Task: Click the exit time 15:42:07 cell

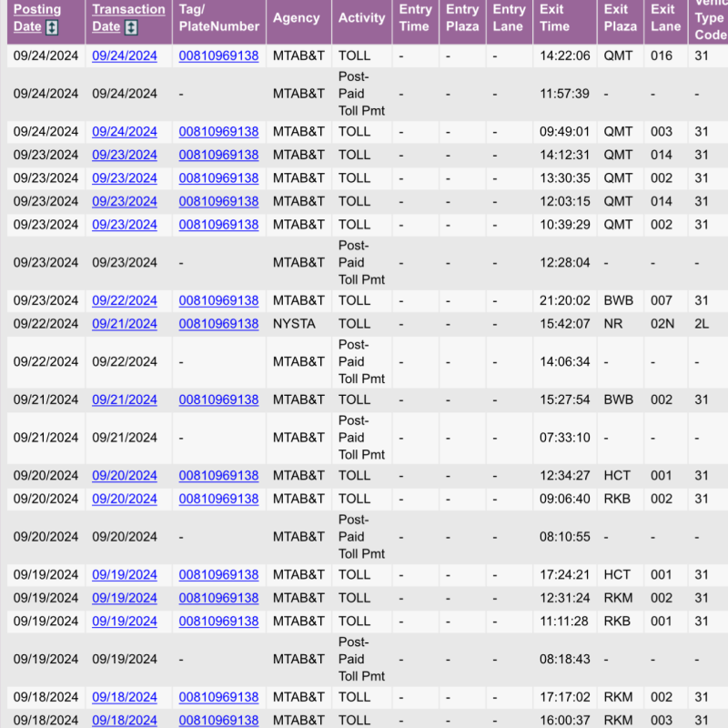Action: tap(565, 324)
